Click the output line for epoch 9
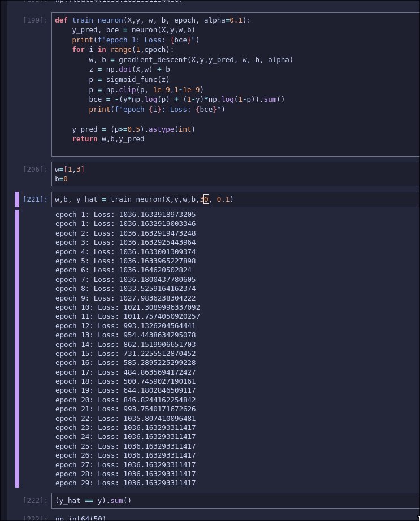The width and height of the screenshot is (420, 521). (125, 298)
